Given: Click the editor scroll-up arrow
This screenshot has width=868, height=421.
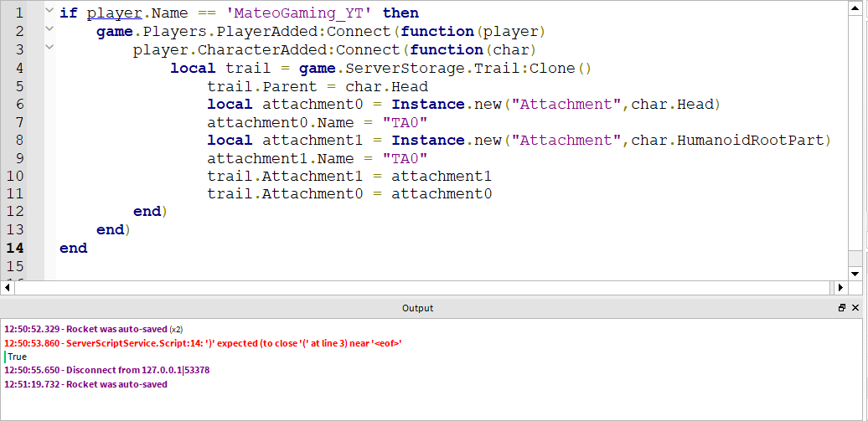Looking at the screenshot, I should tap(855, 7).
